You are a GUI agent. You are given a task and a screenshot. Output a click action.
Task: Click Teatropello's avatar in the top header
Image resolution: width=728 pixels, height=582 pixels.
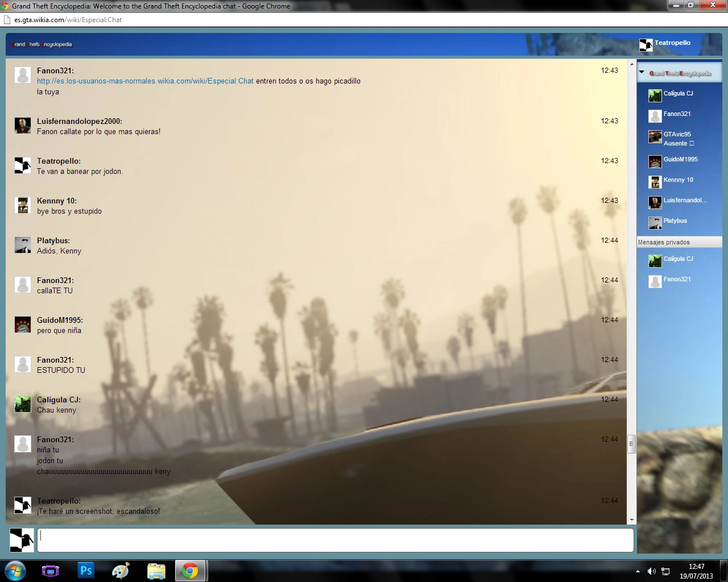click(x=646, y=45)
